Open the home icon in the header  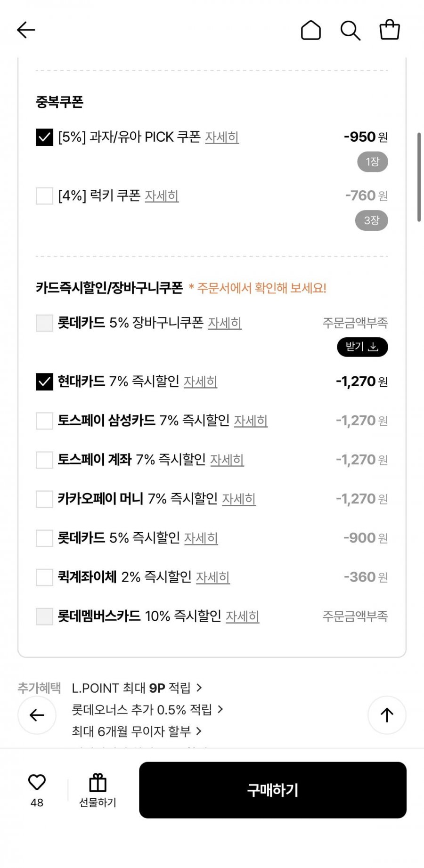tap(311, 30)
